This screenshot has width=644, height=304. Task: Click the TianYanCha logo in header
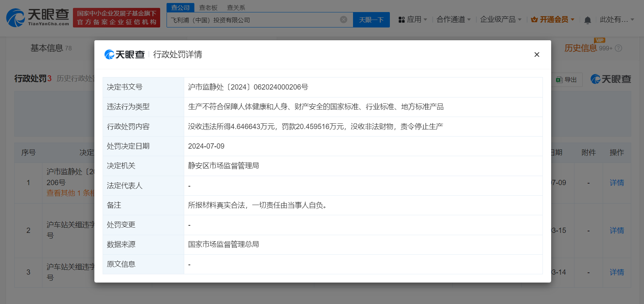point(38,18)
